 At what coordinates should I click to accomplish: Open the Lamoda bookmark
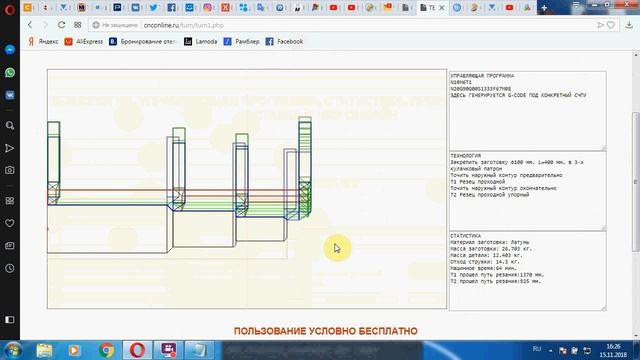pos(200,42)
